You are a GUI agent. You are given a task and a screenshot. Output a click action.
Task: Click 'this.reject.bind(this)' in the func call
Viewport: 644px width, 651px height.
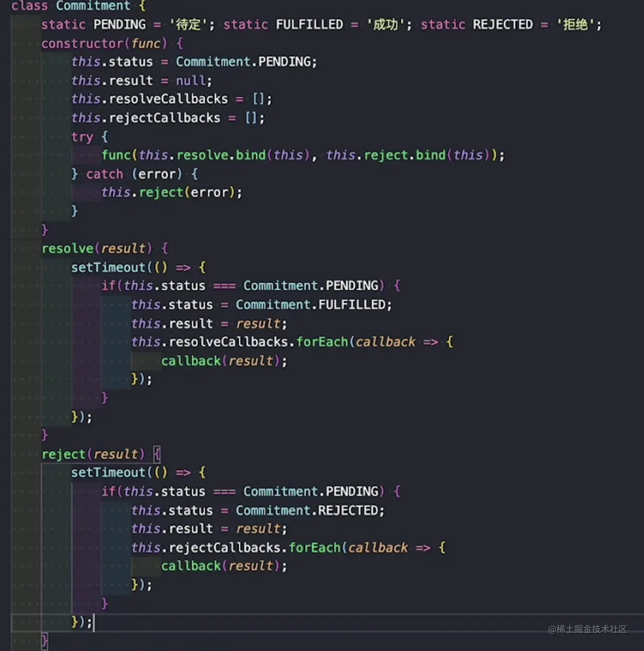tap(408, 155)
